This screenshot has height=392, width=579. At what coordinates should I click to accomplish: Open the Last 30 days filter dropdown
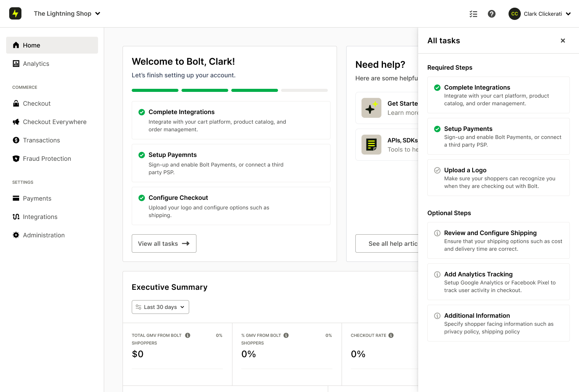(x=160, y=307)
